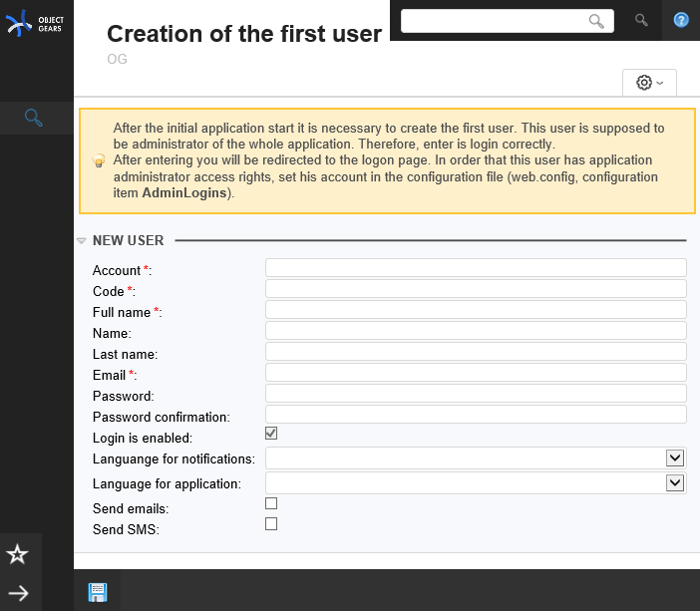Open the sidebar search magnifier
Image resolution: width=700 pixels, height=611 pixels.
coord(33,119)
